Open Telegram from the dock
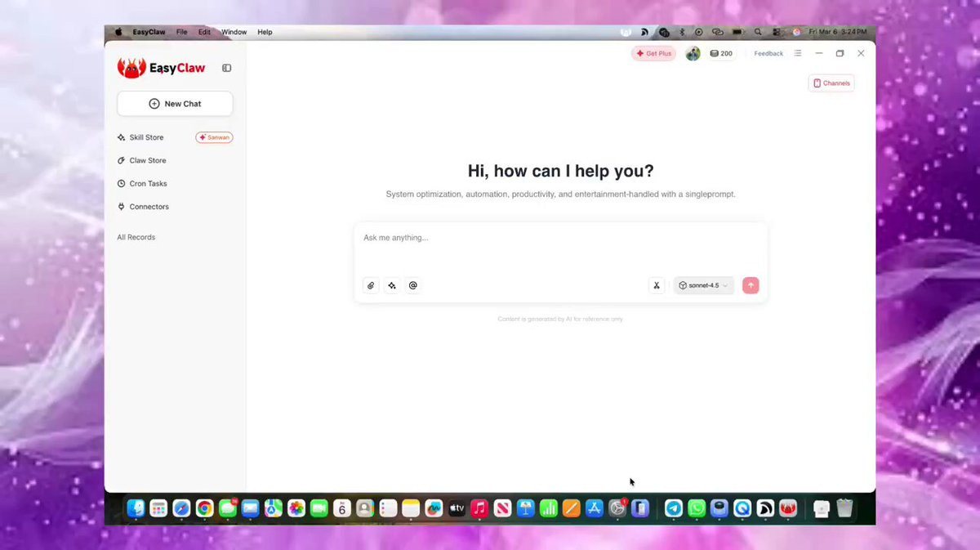 click(x=674, y=508)
